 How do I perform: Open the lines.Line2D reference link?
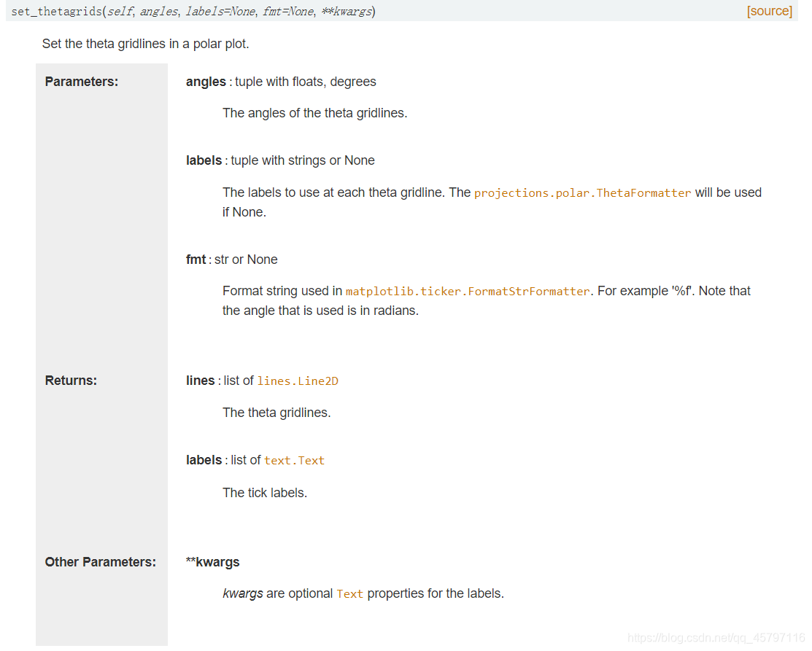tap(298, 381)
